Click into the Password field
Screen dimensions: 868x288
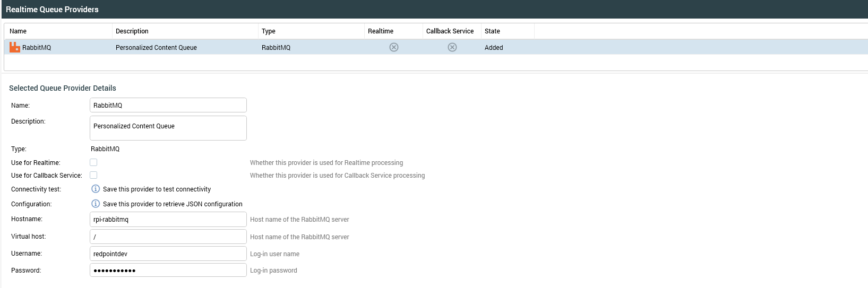tap(168, 270)
